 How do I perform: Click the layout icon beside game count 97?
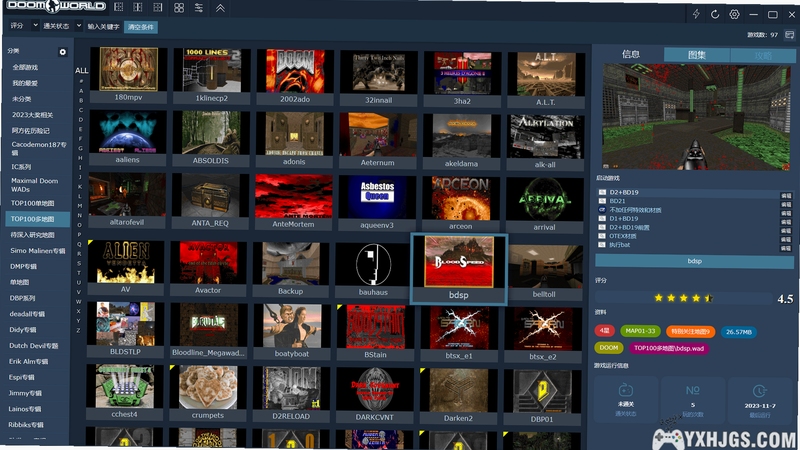(789, 35)
